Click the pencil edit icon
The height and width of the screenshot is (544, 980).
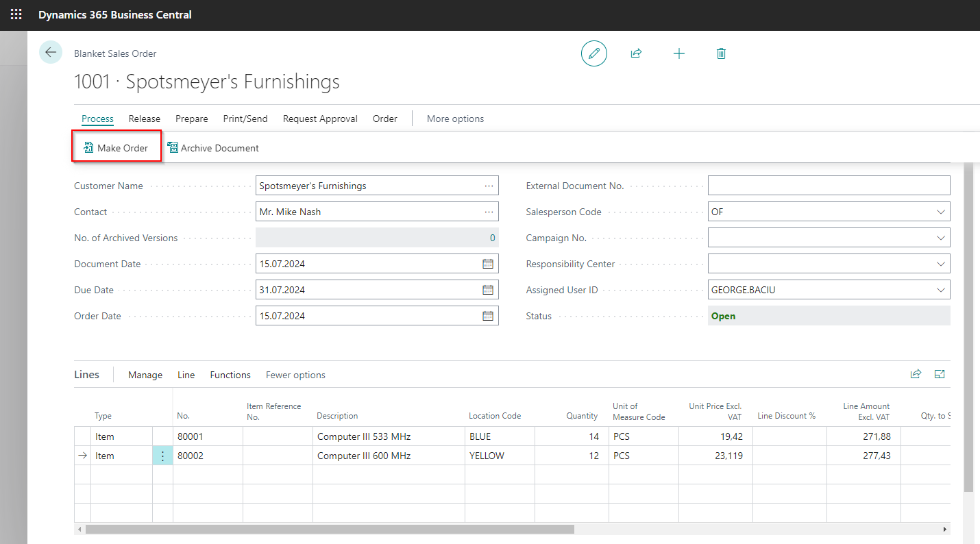pyautogui.click(x=594, y=53)
